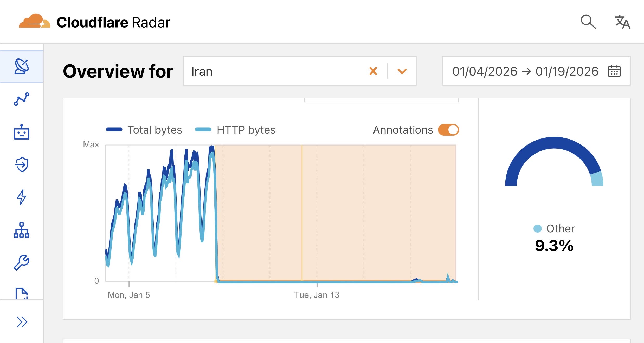This screenshot has height=343, width=644.
Task: Clear the Iran selection with X
Action: 373,71
